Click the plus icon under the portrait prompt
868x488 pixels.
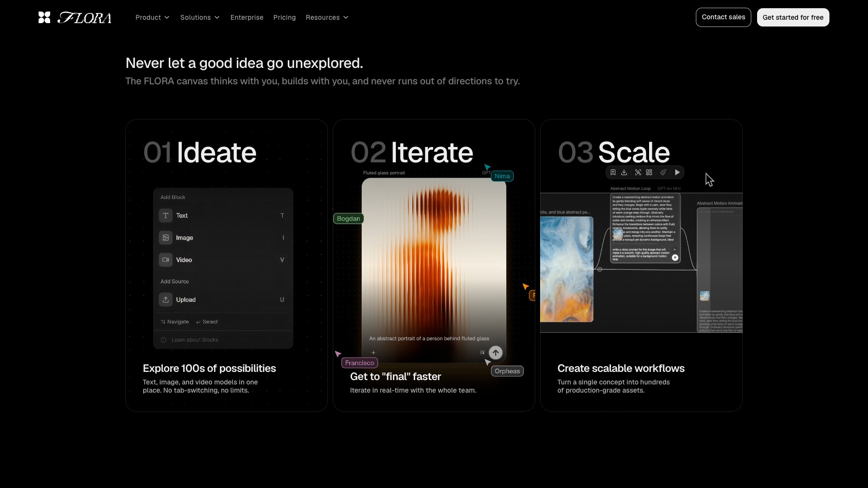coord(373,353)
